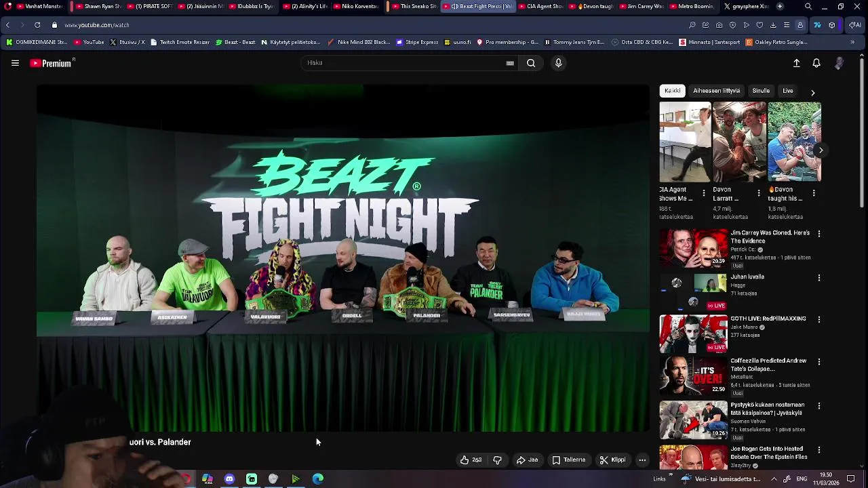
Task: Switch to graysphere X browser tab
Action: coord(745,6)
